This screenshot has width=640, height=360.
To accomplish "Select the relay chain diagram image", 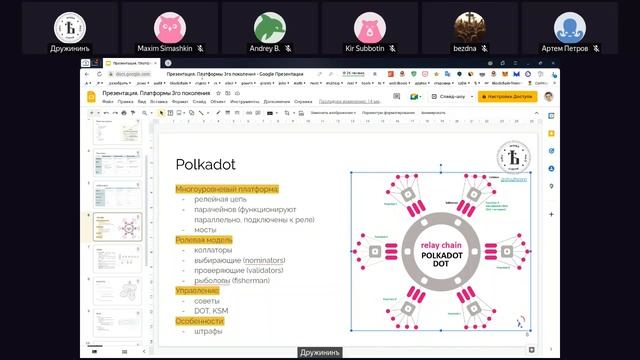I will [x=441, y=251].
